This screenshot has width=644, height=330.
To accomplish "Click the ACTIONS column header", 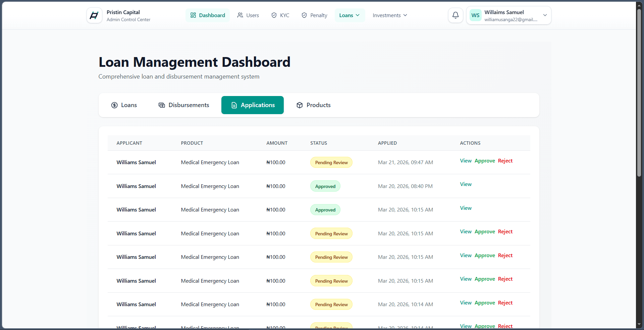I will pos(470,143).
